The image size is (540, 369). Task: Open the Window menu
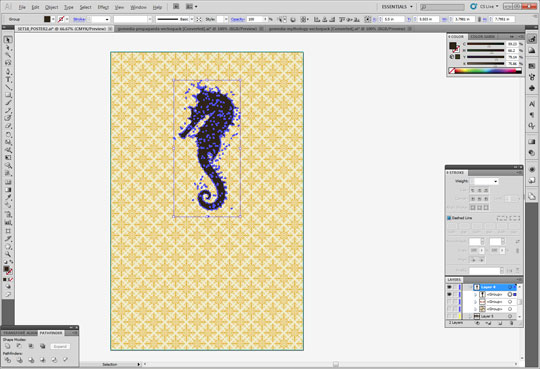tap(138, 7)
